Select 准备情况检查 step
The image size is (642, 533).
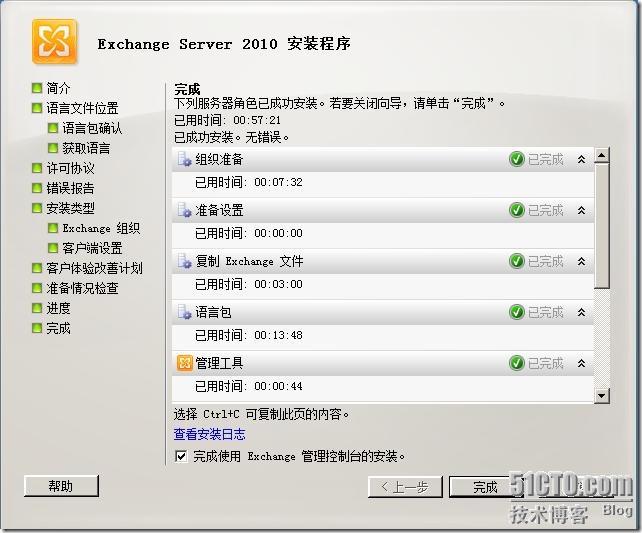pyautogui.click(x=82, y=288)
